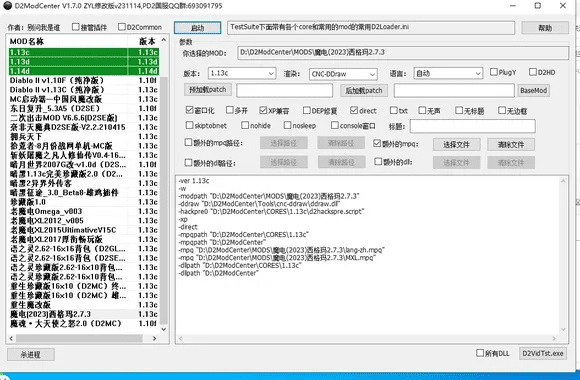Select Diablo II v1.10F (纯净版) mod
580x380 pixels.
(x=84, y=80)
